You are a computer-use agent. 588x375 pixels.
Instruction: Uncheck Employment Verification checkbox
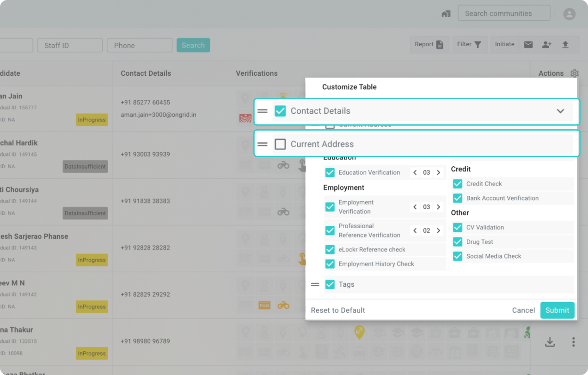330,207
